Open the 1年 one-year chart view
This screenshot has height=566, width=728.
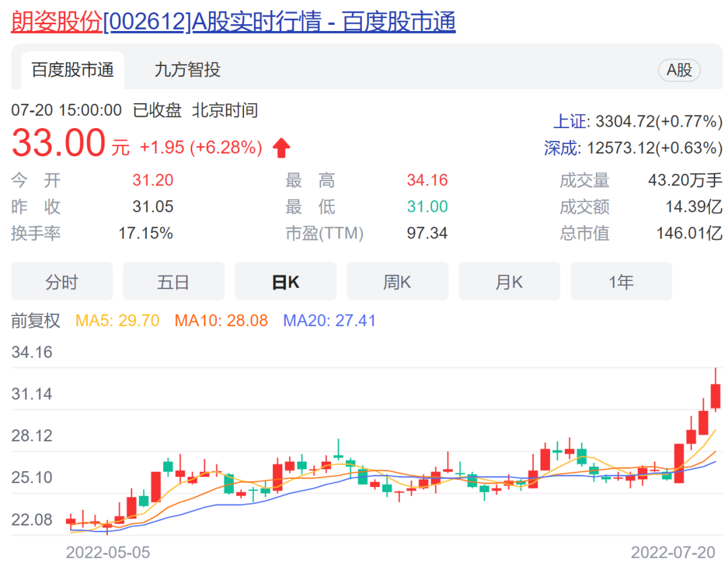point(621,281)
